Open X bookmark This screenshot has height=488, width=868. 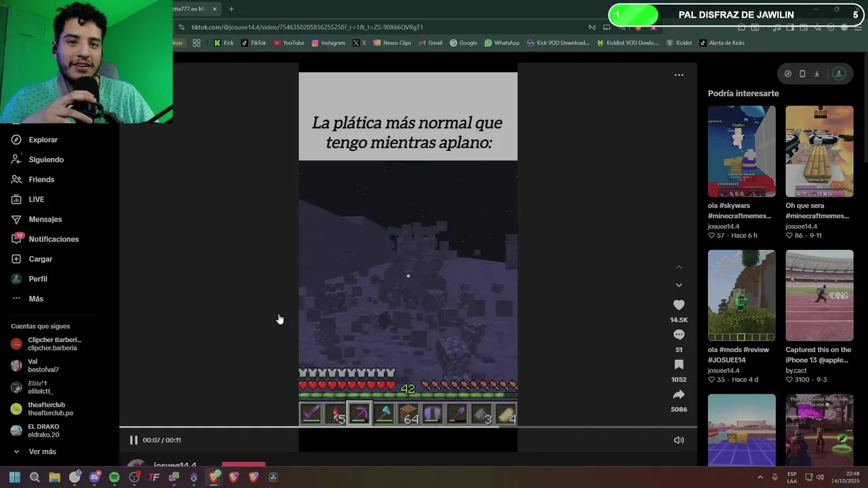click(359, 43)
